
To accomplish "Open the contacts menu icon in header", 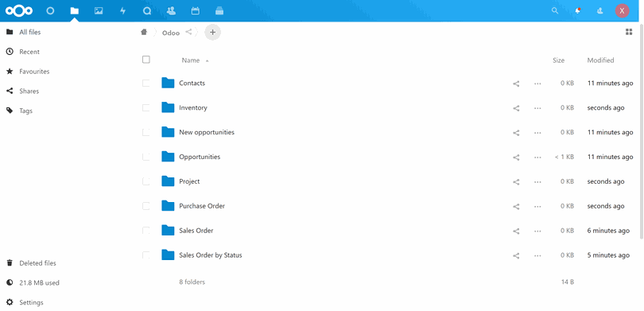I will (600, 11).
